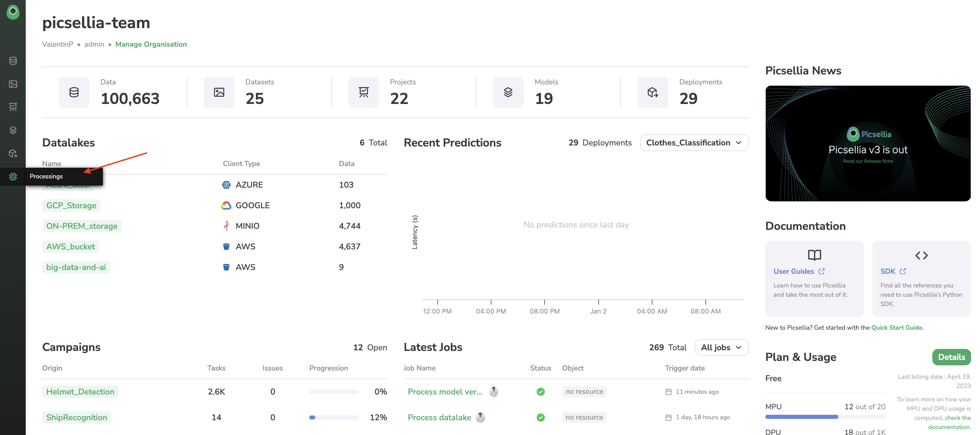Open the All jobs filter dropdown
The height and width of the screenshot is (435, 980).
coord(721,348)
